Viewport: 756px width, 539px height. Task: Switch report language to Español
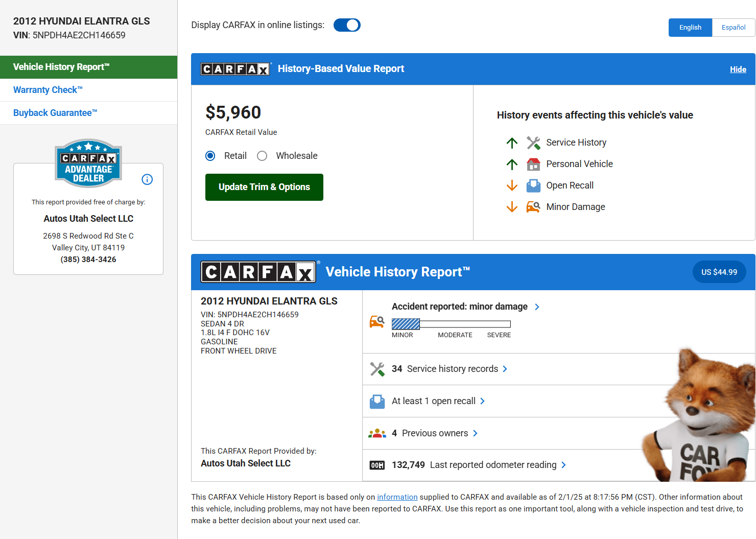click(x=733, y=28)
